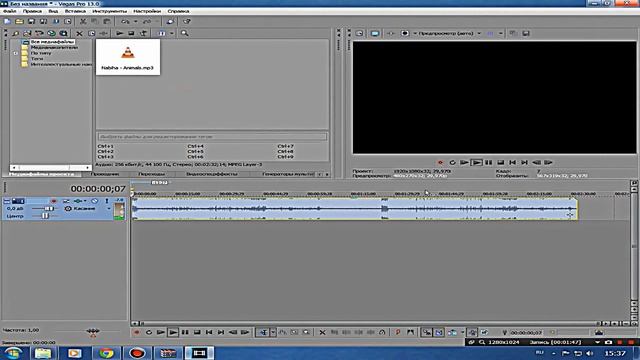Start recording from the preview window transport
The width and height of the screenshot is (640, 360).
pos(440,162)
